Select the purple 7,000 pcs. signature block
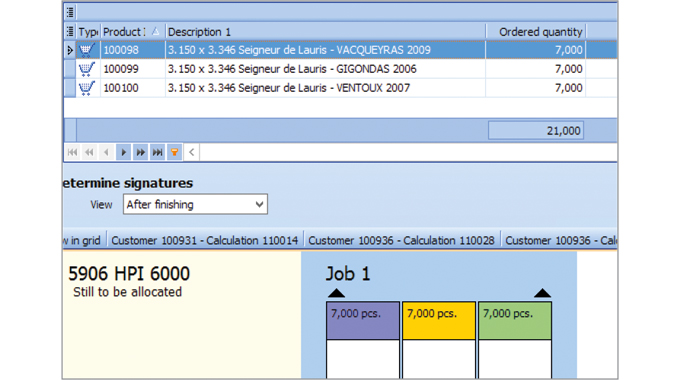The image size is (680, 380). tap(363, 321)
